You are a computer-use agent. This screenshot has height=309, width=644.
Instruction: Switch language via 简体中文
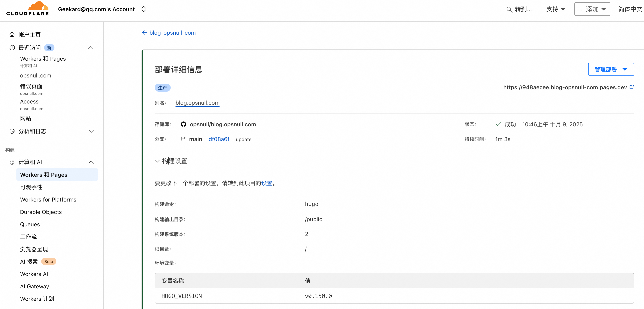(630, 9)
